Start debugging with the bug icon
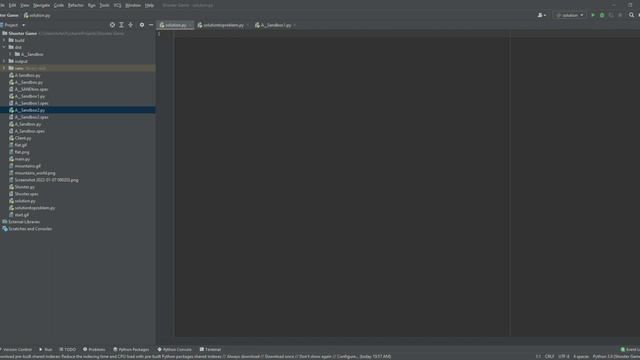This screenshot has width=640, height=360. [x=602, y=15]
